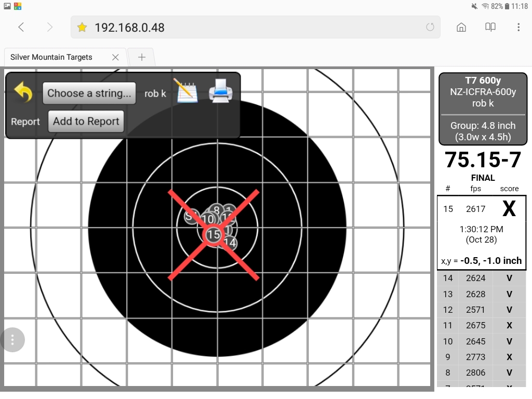
Task: Click the printer icon
Action: point(220,90)
